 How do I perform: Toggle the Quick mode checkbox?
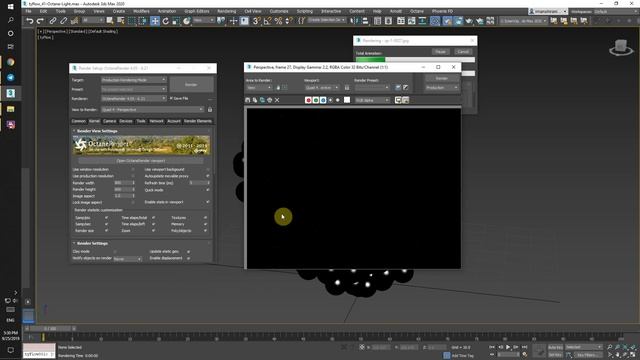207,190
